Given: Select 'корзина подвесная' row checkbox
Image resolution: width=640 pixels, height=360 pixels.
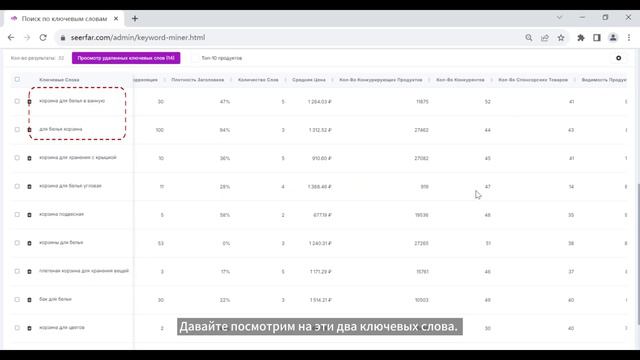Looking at the screenshot, I should (17, 214).
